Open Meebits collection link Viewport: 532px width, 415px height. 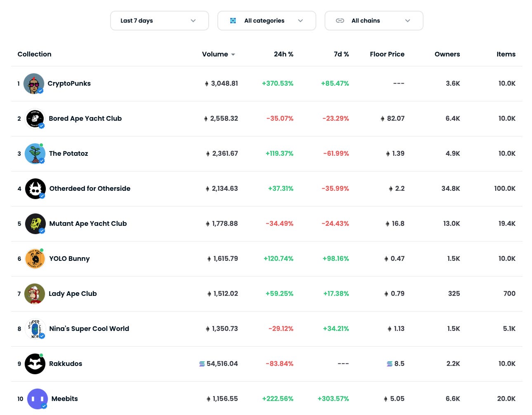coord(65,399)
